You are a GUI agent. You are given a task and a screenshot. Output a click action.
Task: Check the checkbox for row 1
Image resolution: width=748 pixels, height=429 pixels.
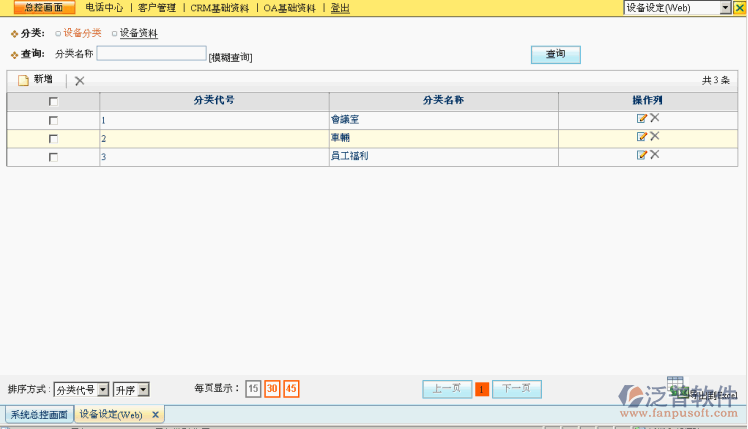(53, 120)
